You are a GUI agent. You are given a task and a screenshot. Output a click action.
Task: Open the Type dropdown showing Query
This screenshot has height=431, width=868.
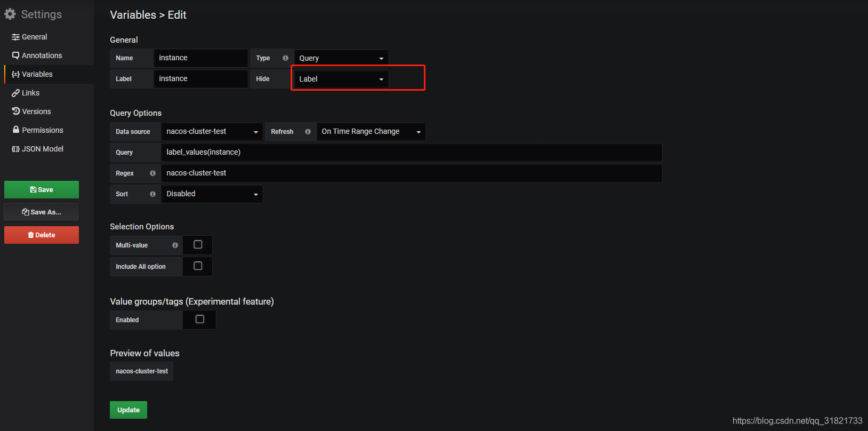tap(341, 58)
